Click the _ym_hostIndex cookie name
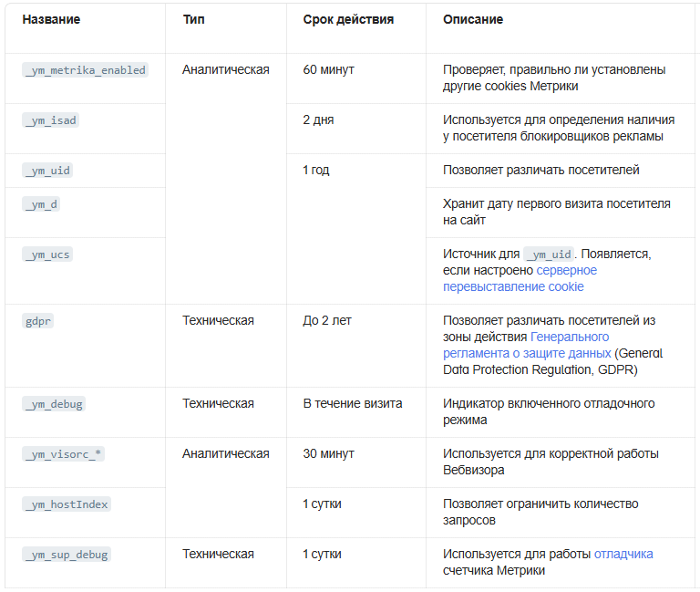The width and height of the screenshot is (700, 592). pos(66,504)
